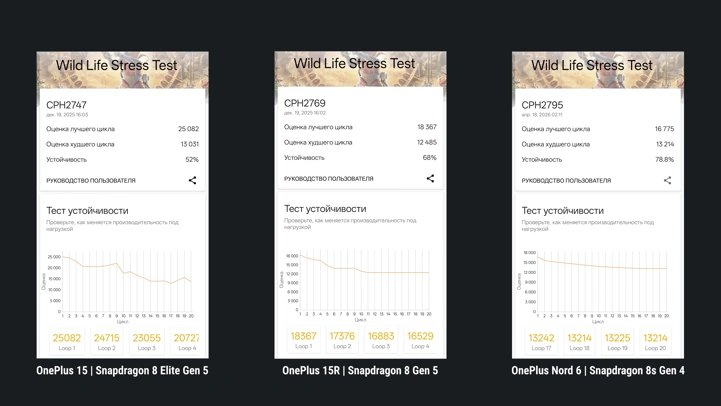The image size is (721, 406).
Task: Select the Loop 2 score 17376 tile
Action: pos(342,339)
